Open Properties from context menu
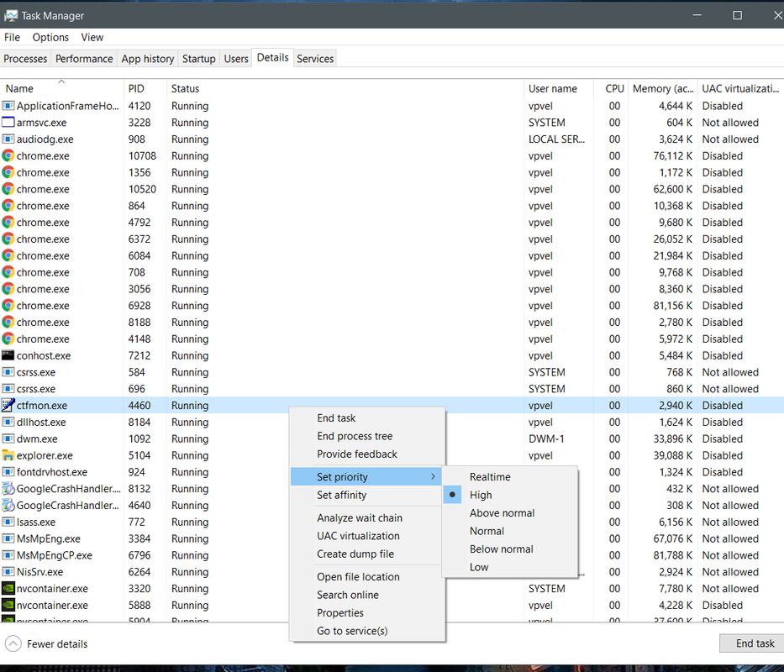This screenshot has height=672, width=784. 367,612
